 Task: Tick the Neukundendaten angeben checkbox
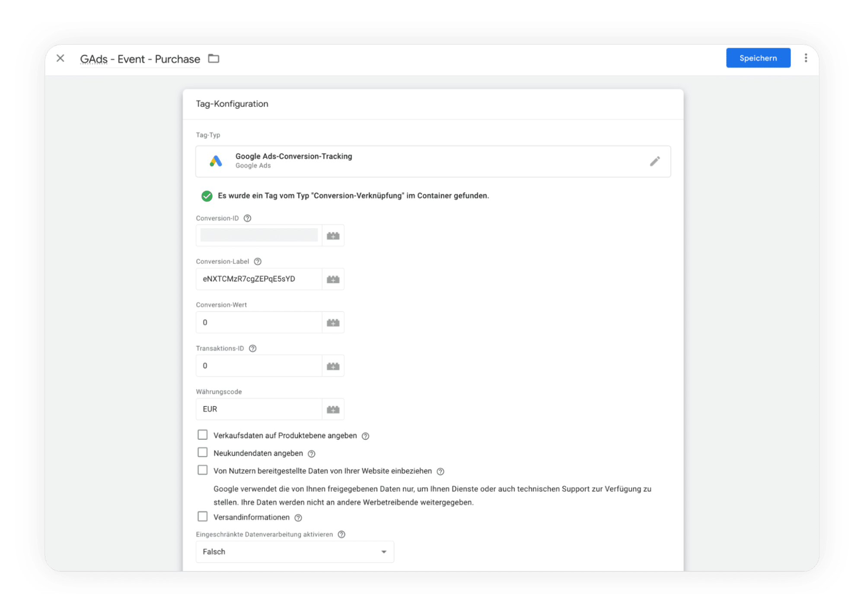[202, 452]
